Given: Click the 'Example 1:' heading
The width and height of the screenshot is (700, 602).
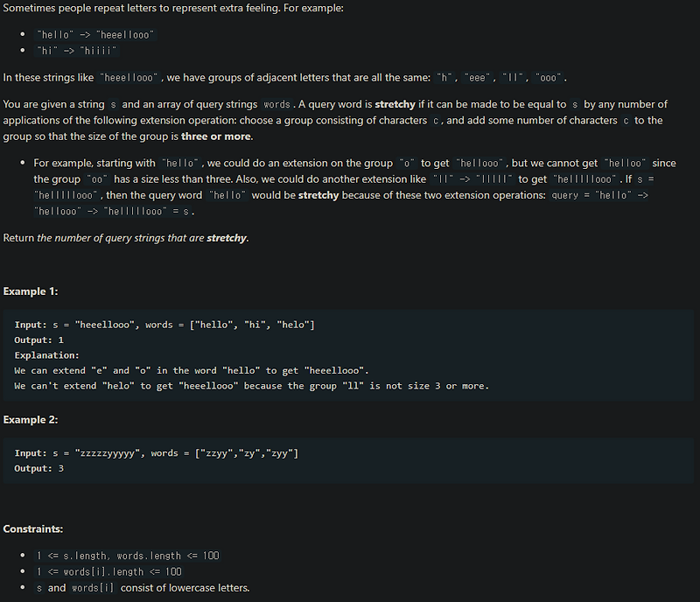Looking at the screenshot, I should (31, 291).
